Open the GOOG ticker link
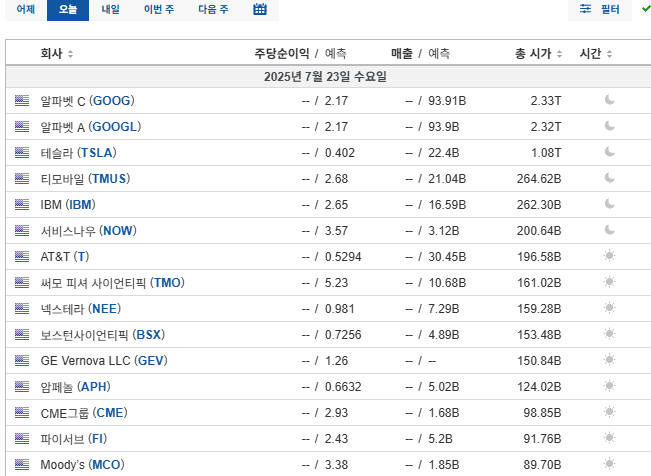 (112, 101)
